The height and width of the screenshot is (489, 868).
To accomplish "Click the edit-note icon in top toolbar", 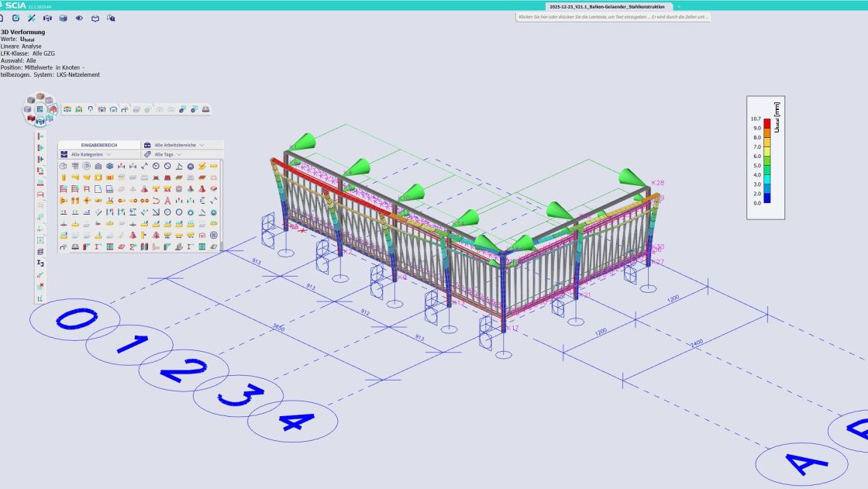I will pyautogui.click(x=15, y=18).
